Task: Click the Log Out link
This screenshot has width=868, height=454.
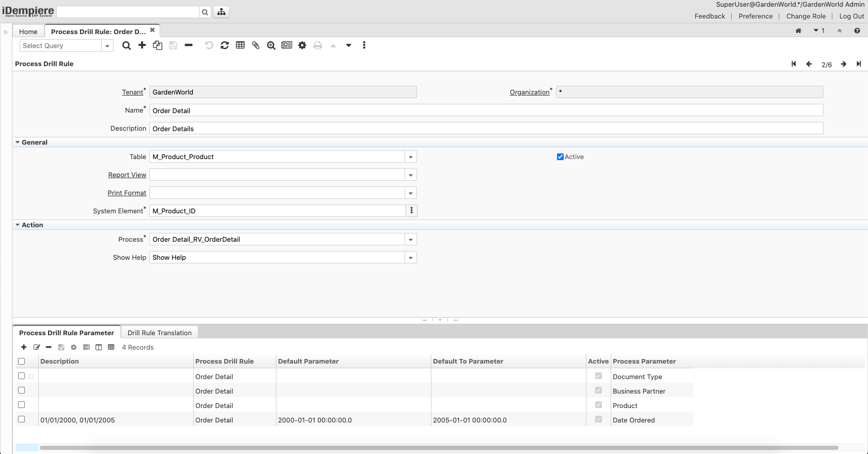Action: pyautogui.click(x=851, y=16)
